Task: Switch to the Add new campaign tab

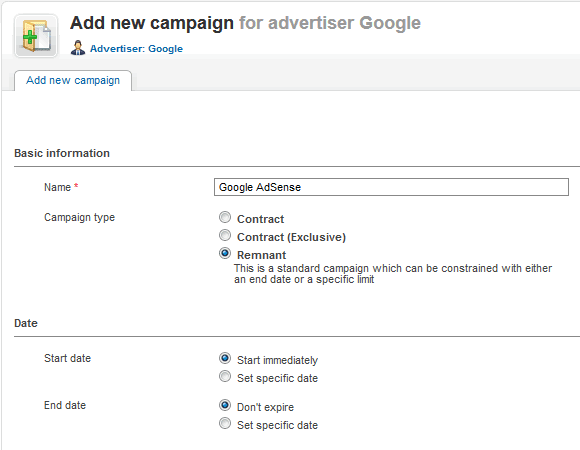Action: point(73,80)
